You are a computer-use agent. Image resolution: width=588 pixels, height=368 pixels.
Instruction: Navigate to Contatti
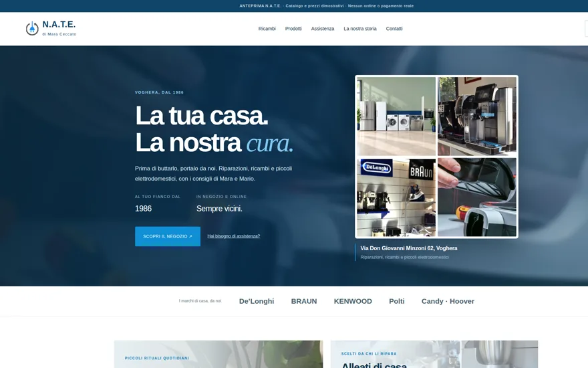click(x=394, y=29)
